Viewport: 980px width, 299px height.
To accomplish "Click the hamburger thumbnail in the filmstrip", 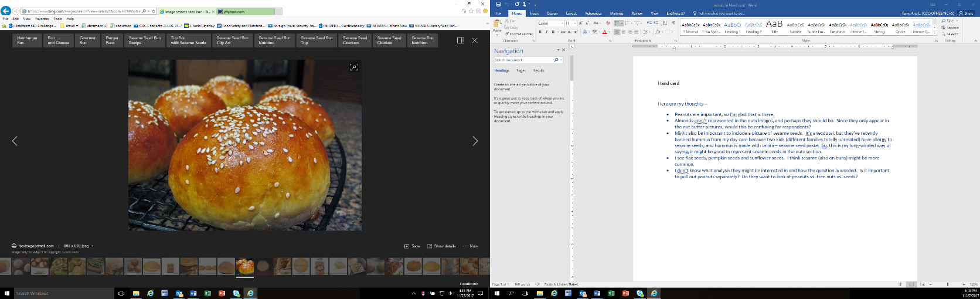I will tap(188, 266).
